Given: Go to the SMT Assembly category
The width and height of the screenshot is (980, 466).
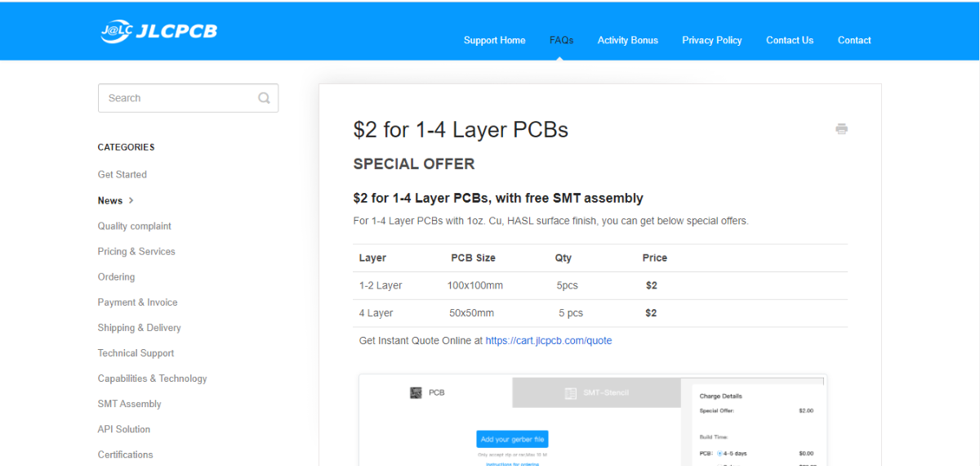Looking at the screenshot, I should 130,404.
